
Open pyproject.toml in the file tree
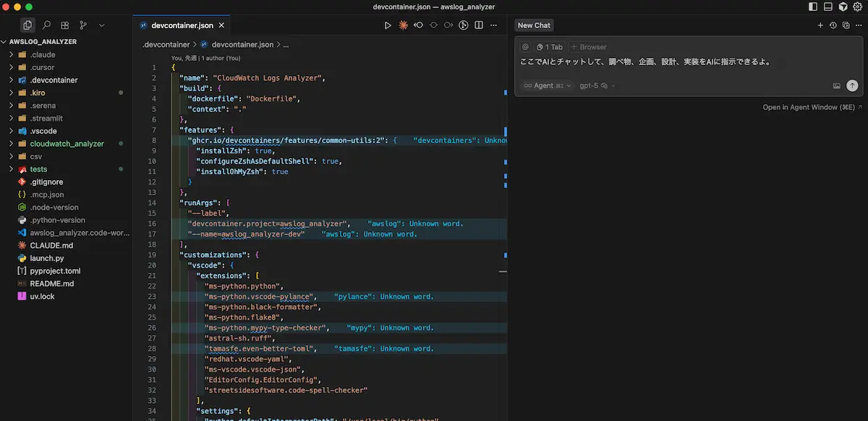click(55, 271)
